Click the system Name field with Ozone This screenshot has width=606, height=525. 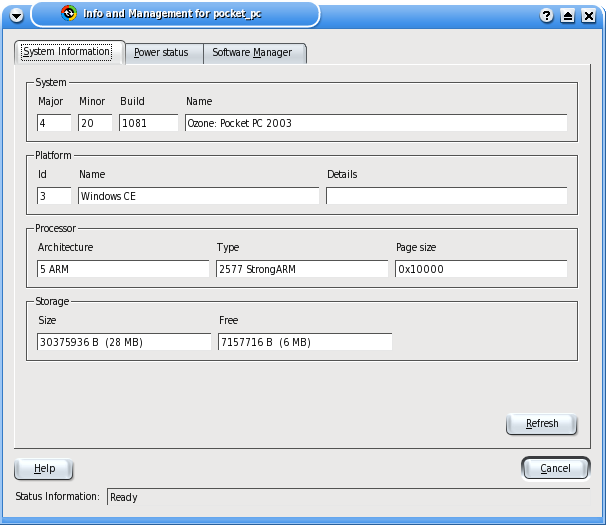pos(375,123)
